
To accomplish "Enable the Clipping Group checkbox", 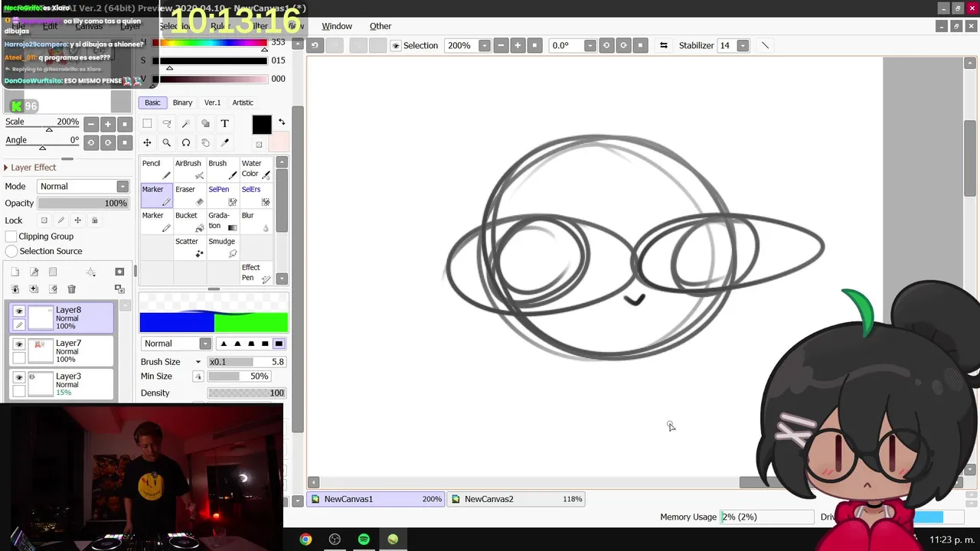I will (11, 236).
